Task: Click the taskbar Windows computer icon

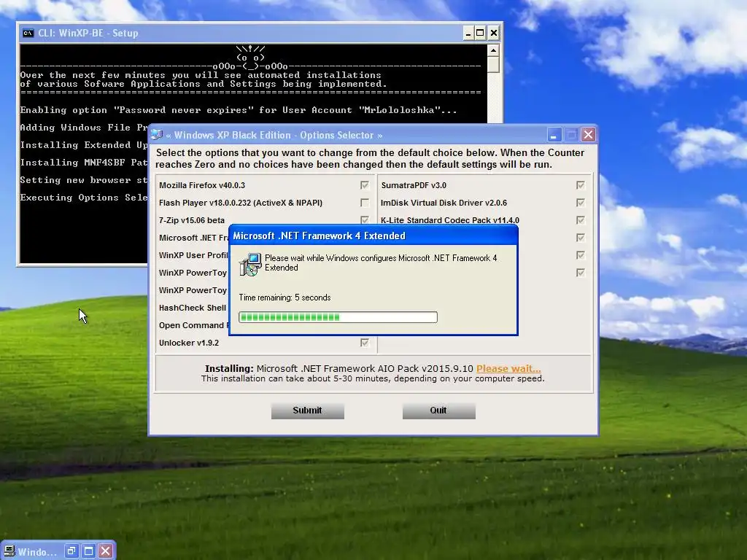Action: (9, 551)
